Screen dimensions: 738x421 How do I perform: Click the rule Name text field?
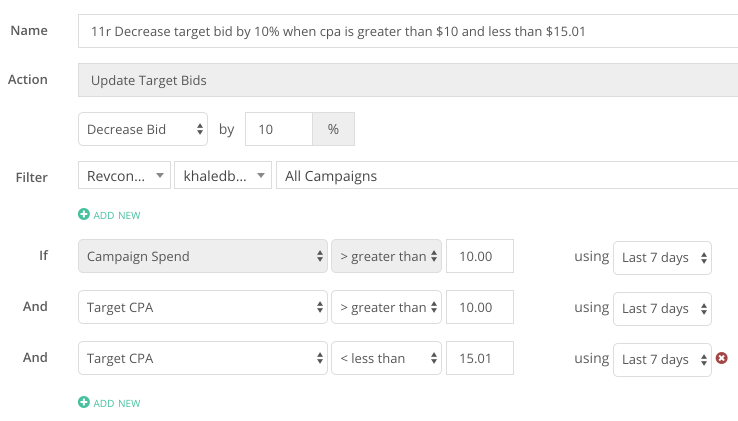coord(408,31)
